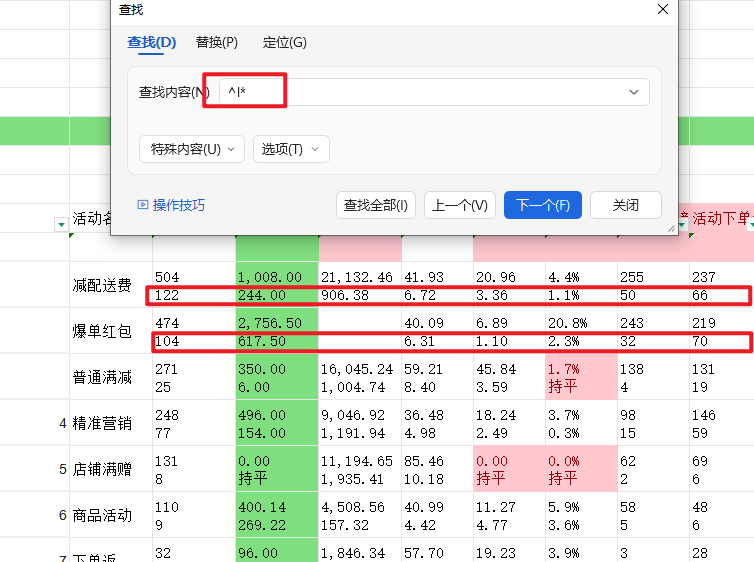The width and height of the screenshot is (754, 562).
Task: Click the cell containing 4,508.56
Action: [x=360, y=515]
